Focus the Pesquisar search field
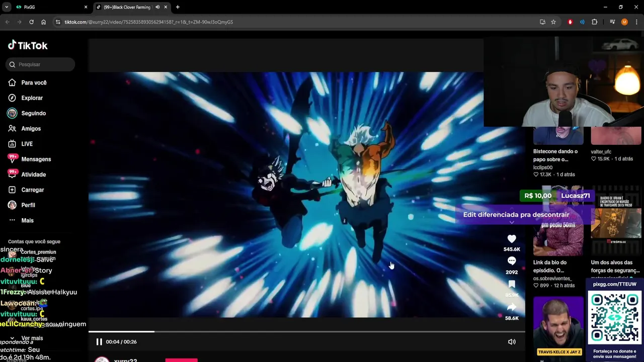This screenshot has width=644, height=362. pos(41,64)
